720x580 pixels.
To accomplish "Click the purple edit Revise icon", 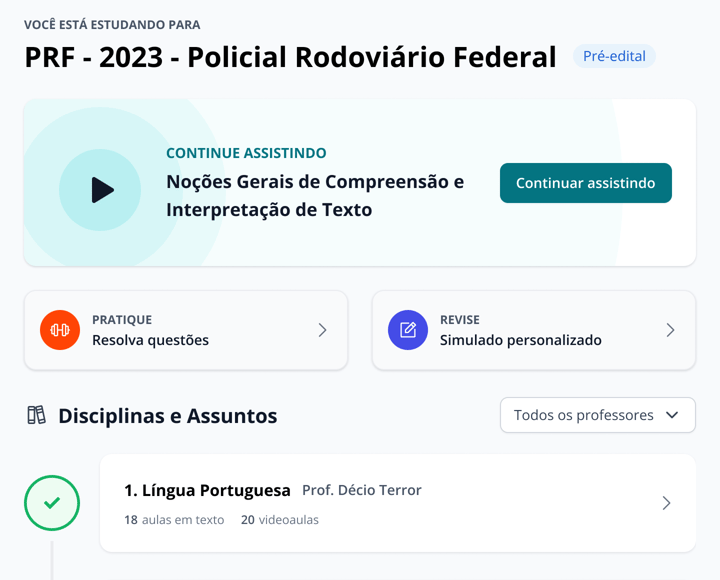I will pyautogui.click(x=408, y=330).
